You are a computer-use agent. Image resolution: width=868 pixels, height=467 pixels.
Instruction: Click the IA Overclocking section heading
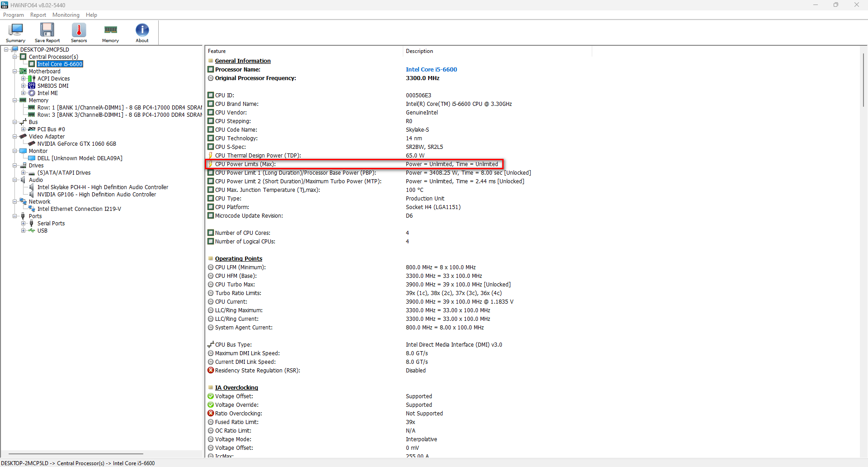[236, 387]
